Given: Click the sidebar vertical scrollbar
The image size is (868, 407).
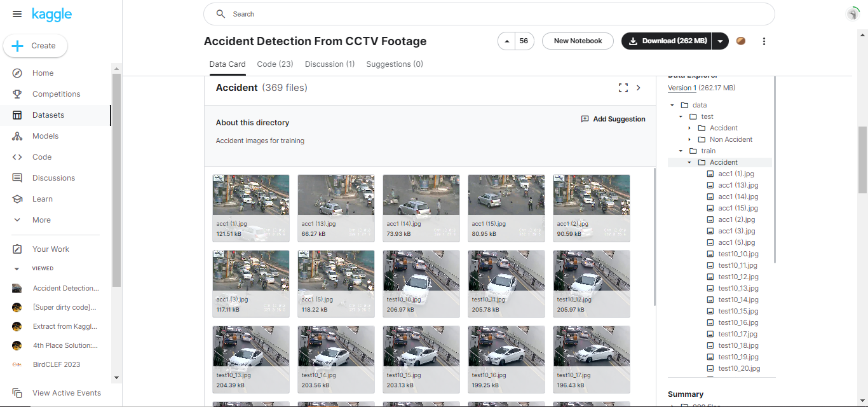Looking at the screenshot, I should click(116, 181).
